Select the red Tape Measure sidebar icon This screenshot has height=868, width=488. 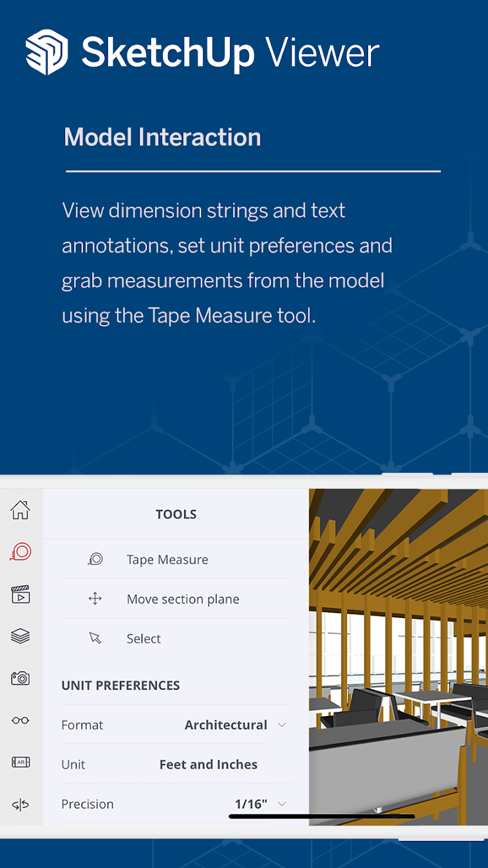(20, 552)
